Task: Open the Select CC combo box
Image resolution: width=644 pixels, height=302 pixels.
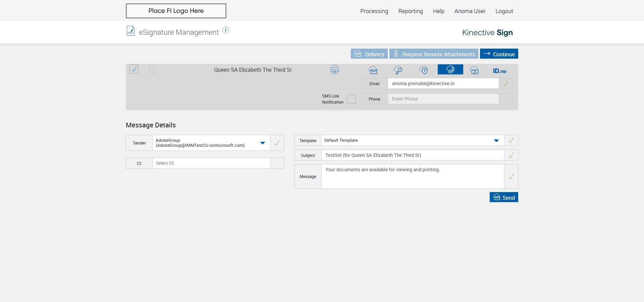Action: pos(211,163)
